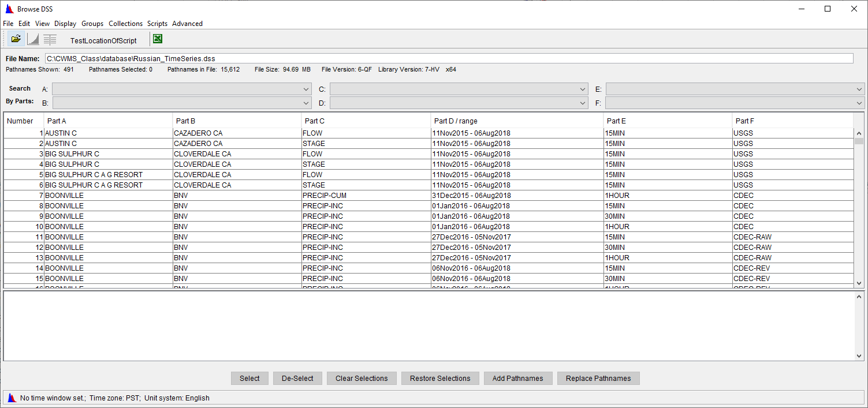Open the File menu

8,24
